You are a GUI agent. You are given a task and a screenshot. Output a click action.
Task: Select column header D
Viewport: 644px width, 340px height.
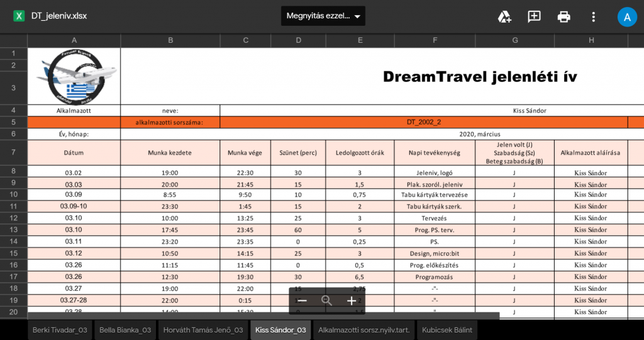point(298,41)
